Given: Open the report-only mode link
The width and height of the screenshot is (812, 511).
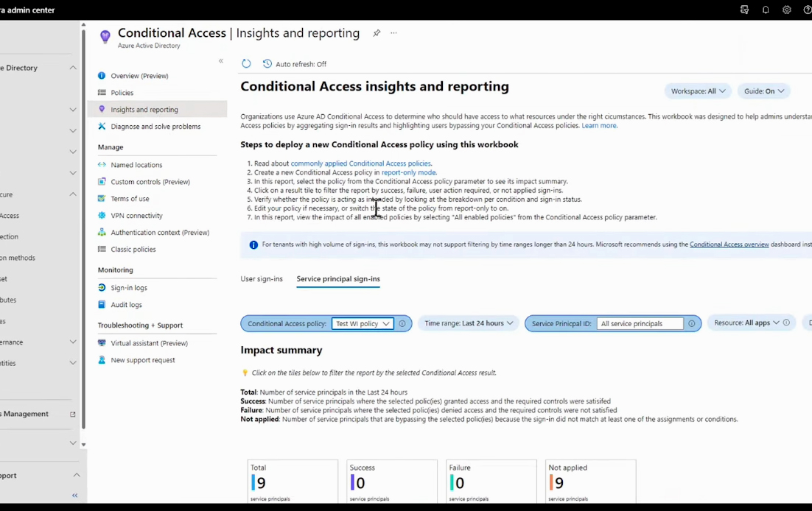Looking at the screenshot, I should click(x=409, y=172).
